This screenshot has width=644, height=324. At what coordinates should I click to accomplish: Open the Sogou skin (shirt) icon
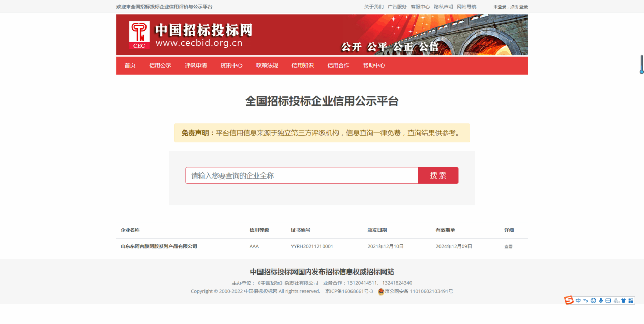[x=624, y=301]
